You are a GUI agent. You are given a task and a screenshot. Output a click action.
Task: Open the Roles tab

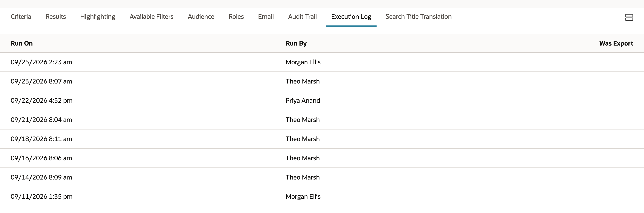point(236,17)
